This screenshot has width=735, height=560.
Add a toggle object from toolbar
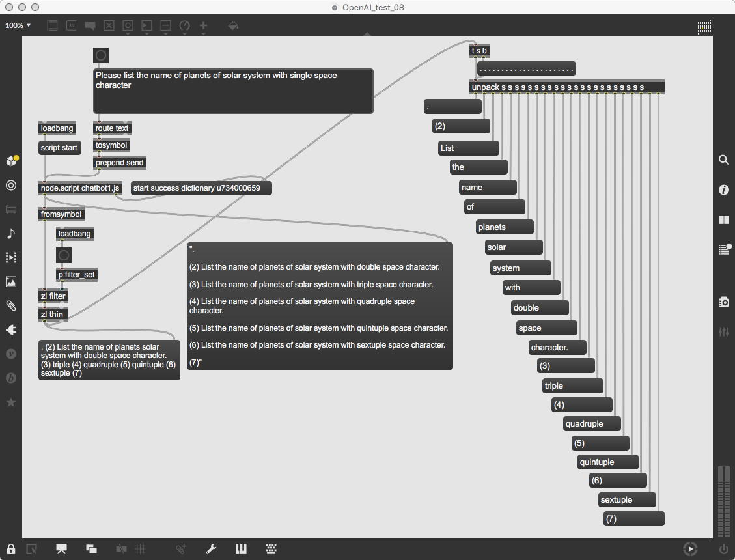click(109, 25)
